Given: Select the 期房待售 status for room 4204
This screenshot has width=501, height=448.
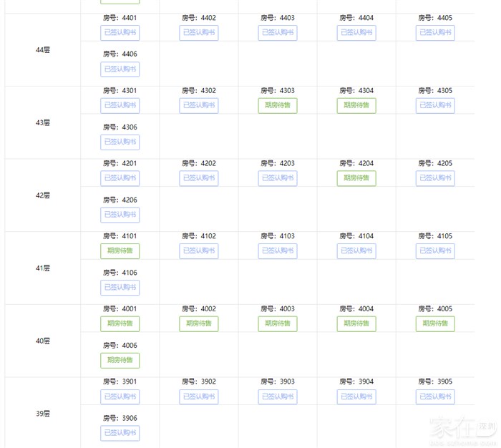Looking at the screenshot, I should 356,178.
